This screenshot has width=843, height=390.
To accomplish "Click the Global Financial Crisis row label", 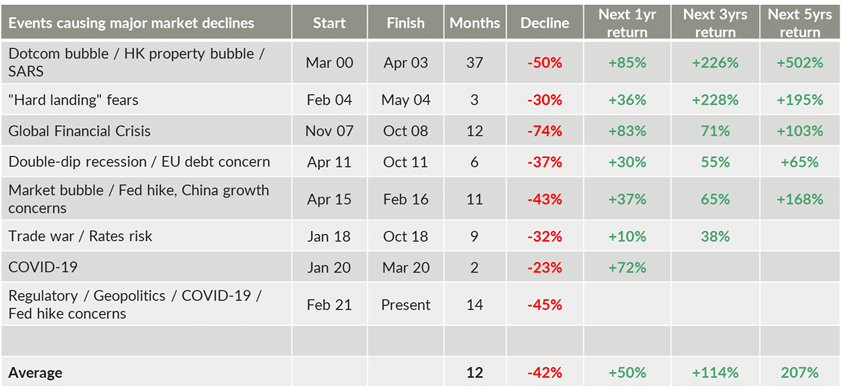I will point(80,131).
